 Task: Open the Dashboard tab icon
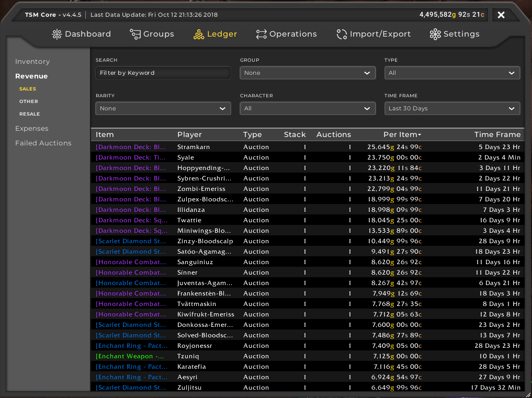pyautogui.click(x=57, y=34)
